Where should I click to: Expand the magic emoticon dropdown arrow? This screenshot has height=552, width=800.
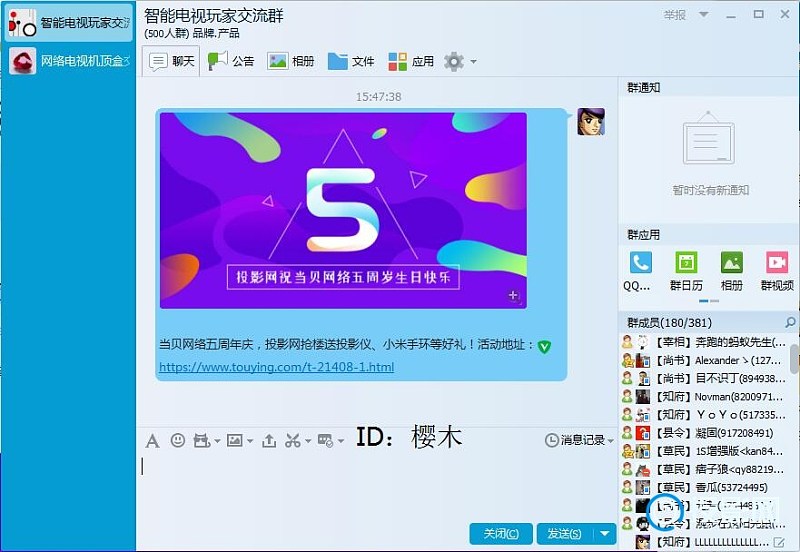(x=217, y=441)
